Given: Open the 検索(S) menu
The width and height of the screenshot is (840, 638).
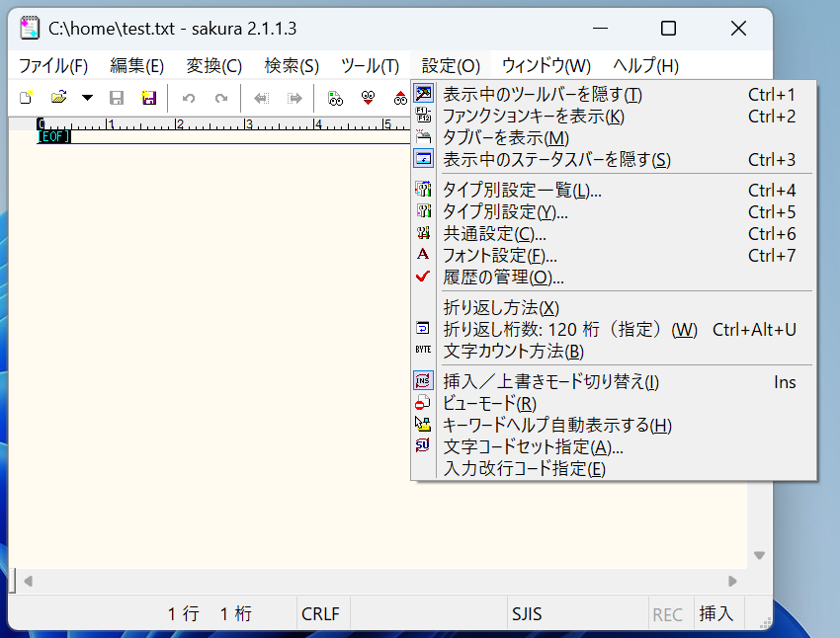Looking at the screenshot, I should tap(290, 65).
